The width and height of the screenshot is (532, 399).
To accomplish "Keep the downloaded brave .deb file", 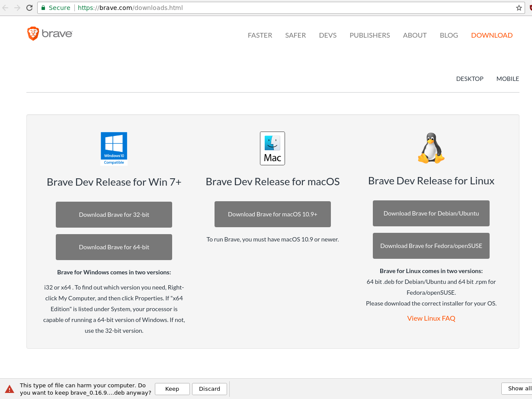I will 172,389.
